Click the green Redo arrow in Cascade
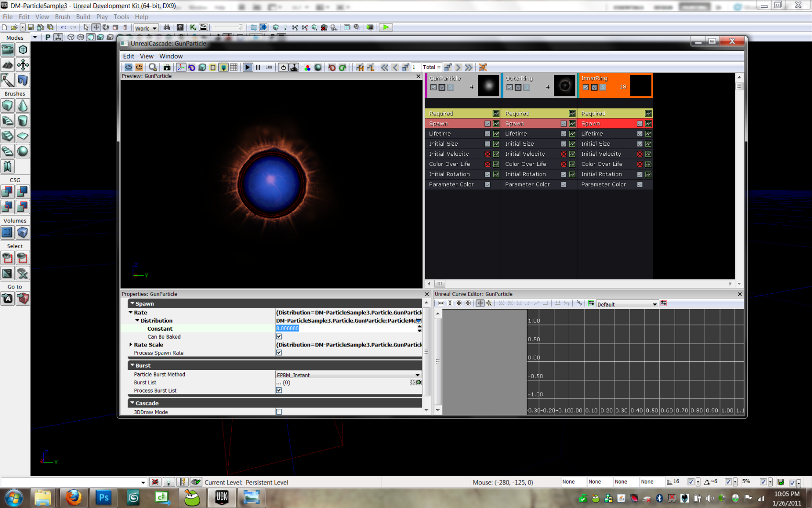812x508 pixels. (342, 68)
